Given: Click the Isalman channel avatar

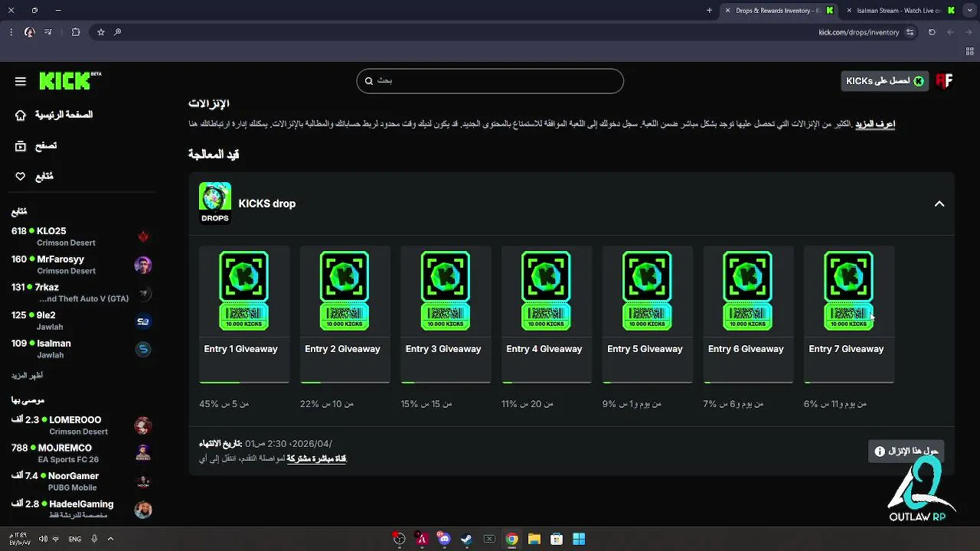Looking at the screenshot, I should point(143,350).
